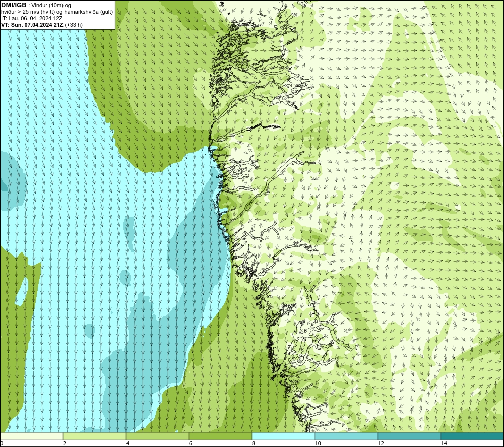Click the '12' scale label
504x447 pixels.
click(381, 443)
